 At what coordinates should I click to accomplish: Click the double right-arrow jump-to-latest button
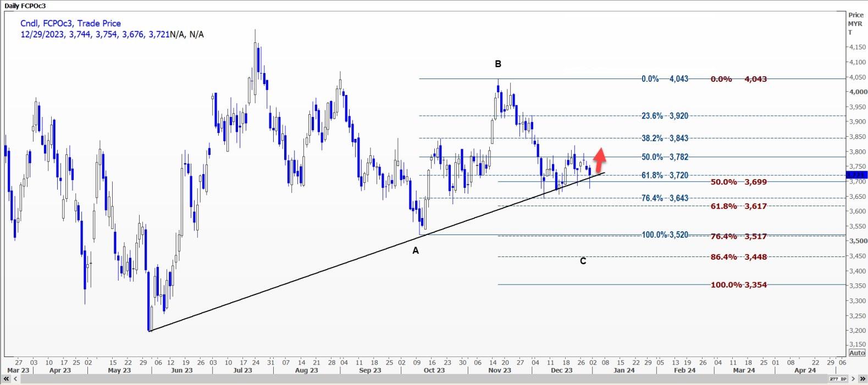863,379
